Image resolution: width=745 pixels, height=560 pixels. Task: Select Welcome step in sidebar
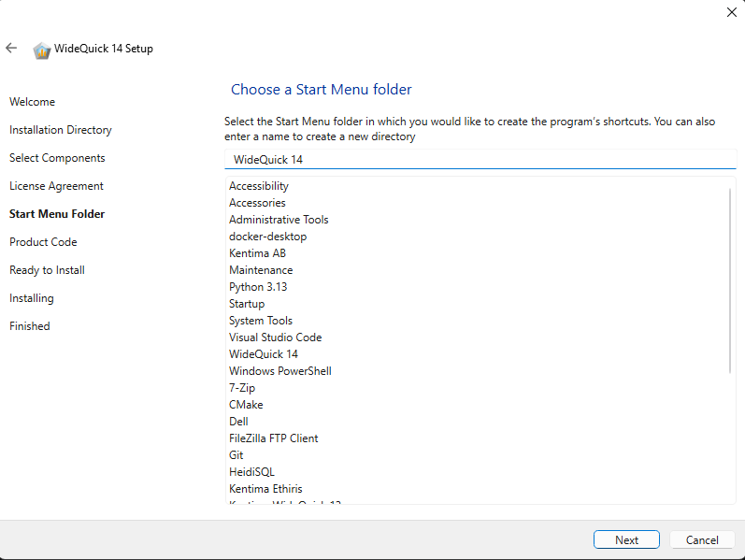coord(33,102)
